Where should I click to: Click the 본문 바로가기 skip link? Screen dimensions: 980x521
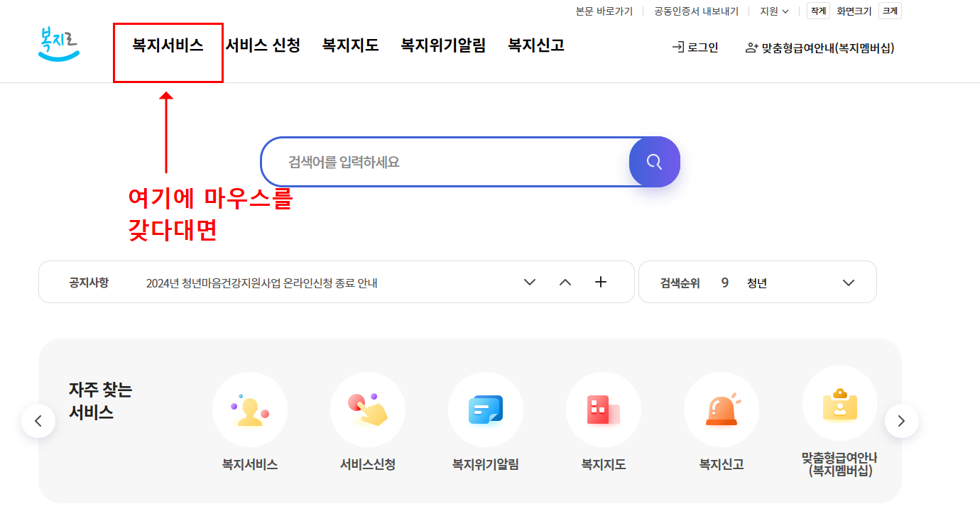click(604, 11)
